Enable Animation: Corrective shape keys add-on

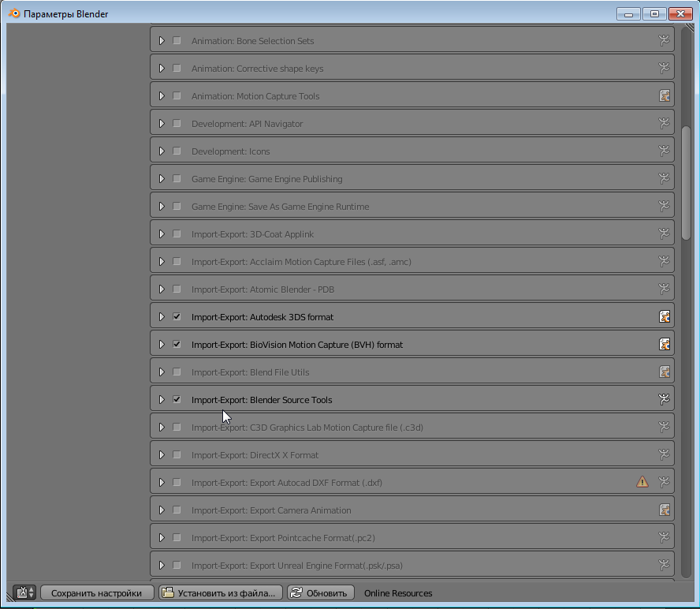tap(177, 68)
